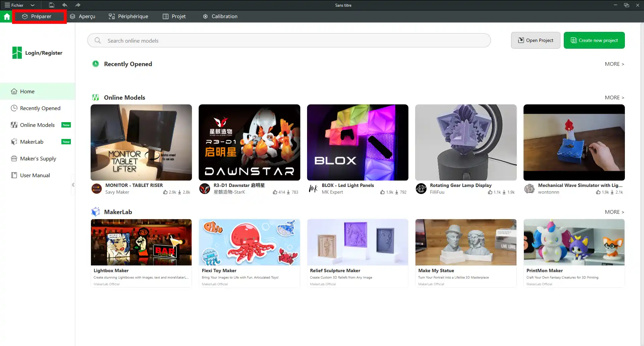Open the Monitor Tablet Lifter thumbnail
Image resolution: width=644 pixels, height=346 pixels.
click(141, 142)
